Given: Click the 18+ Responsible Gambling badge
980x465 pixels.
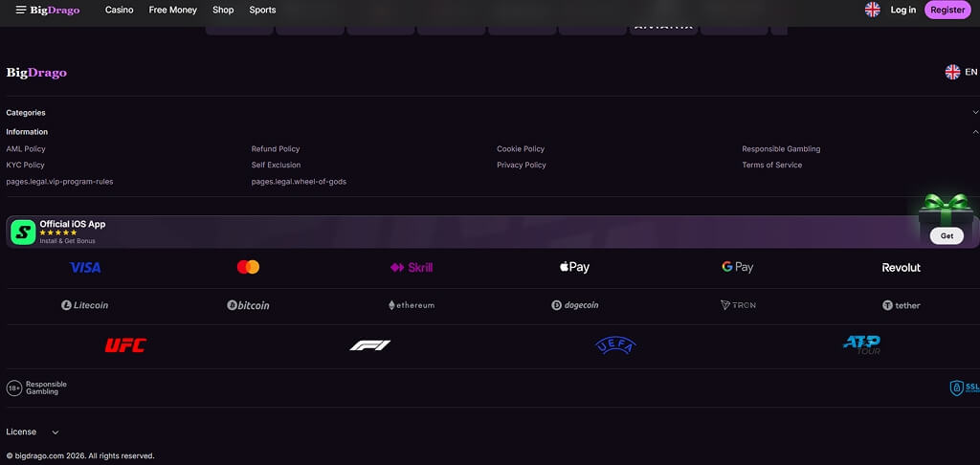Looking at the screenshot, I should (36, 388).
